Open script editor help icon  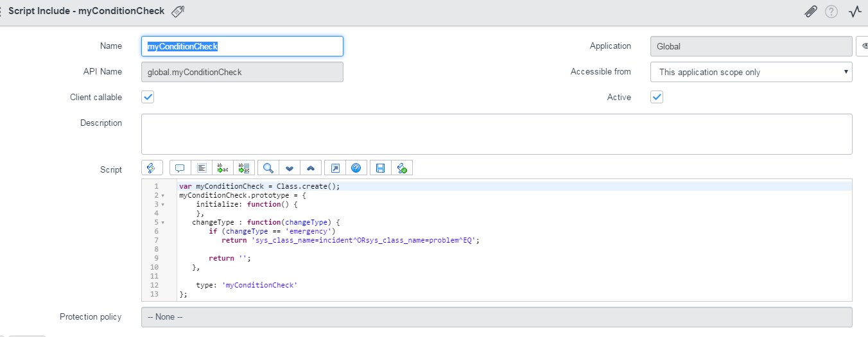pos(356,168)
